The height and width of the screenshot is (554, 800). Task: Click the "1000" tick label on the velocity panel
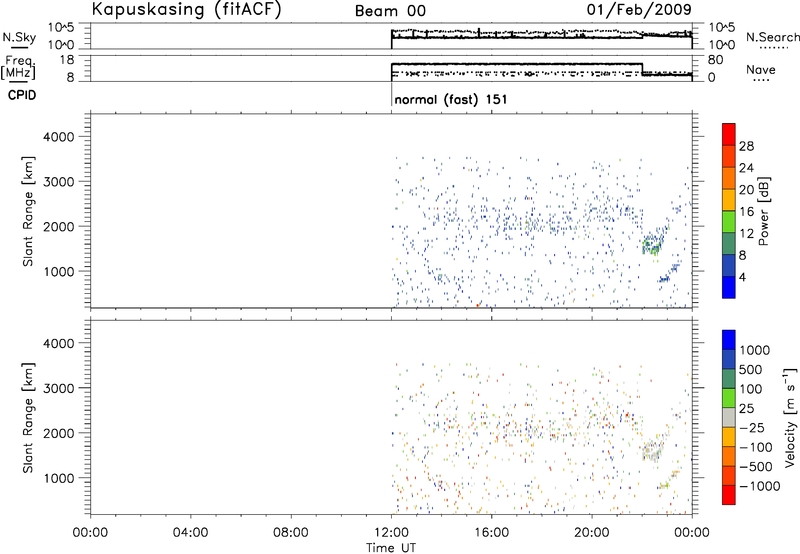[59, 478]
